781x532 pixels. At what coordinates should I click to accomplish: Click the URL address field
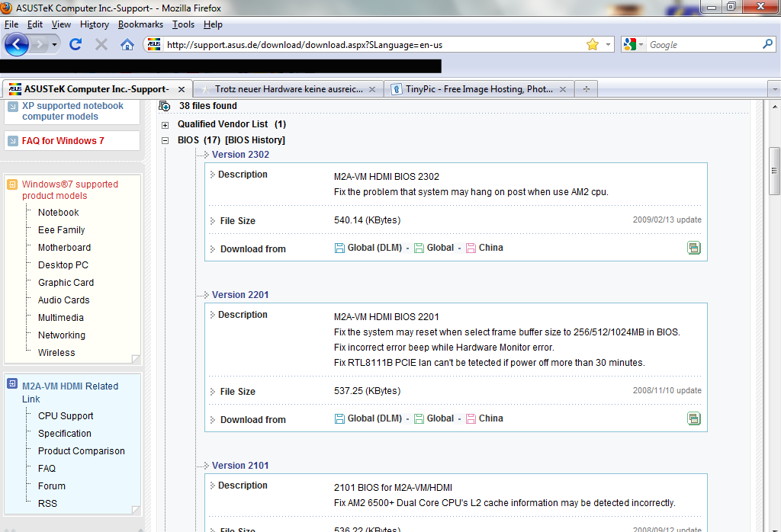374,45
